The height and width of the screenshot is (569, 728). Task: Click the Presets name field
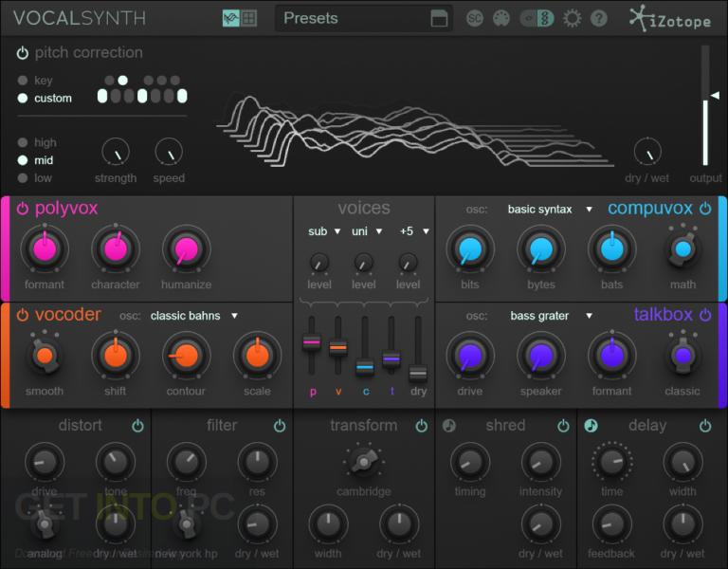[364, 19]
